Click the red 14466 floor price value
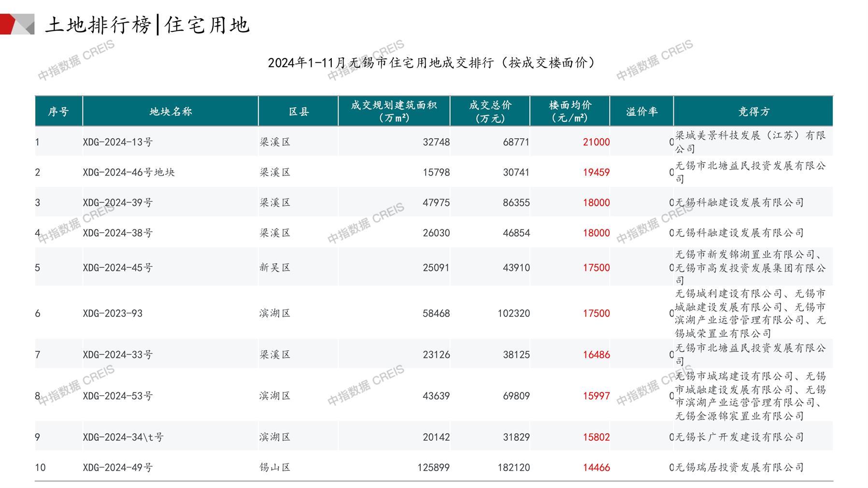Image resolution: width=868 pixels, height=488 pixels. click(x=596, y=468)
